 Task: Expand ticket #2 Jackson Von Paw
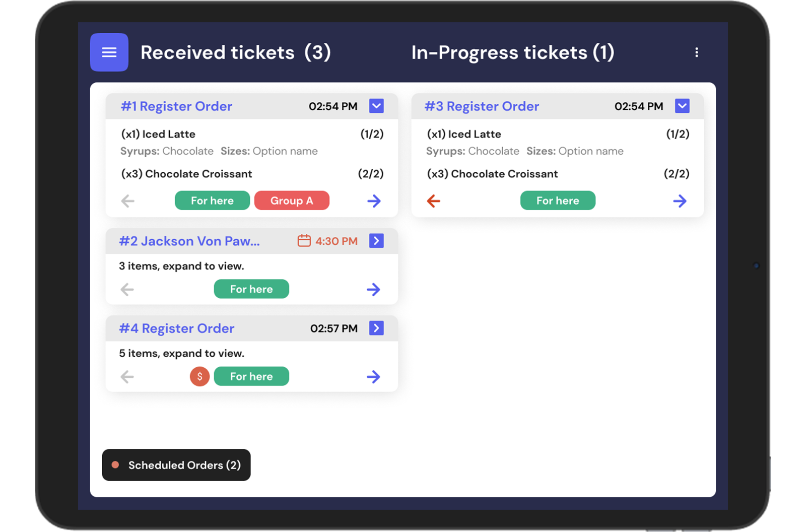[x=376, y=241]
